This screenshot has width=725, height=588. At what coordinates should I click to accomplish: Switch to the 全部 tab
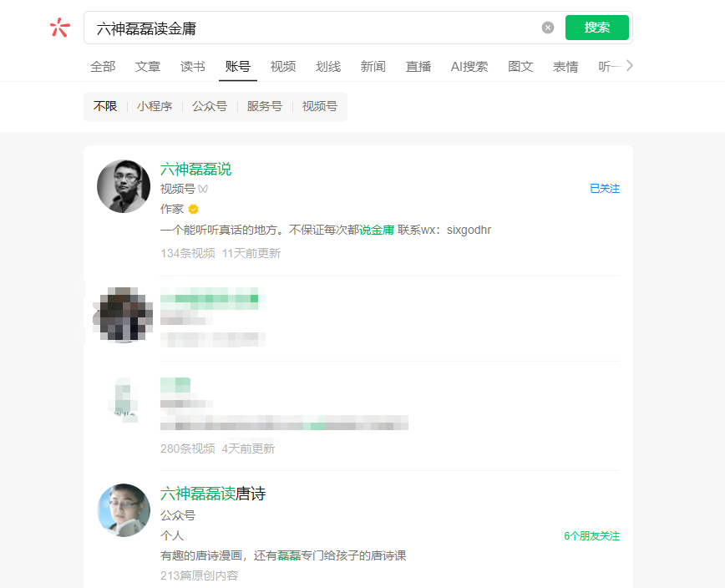[x=103, y=67]
